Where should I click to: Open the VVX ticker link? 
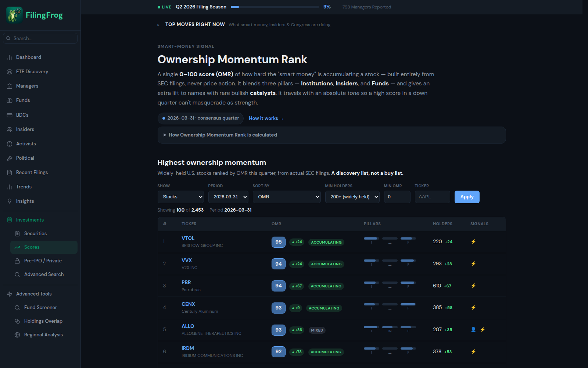[187, 261]
